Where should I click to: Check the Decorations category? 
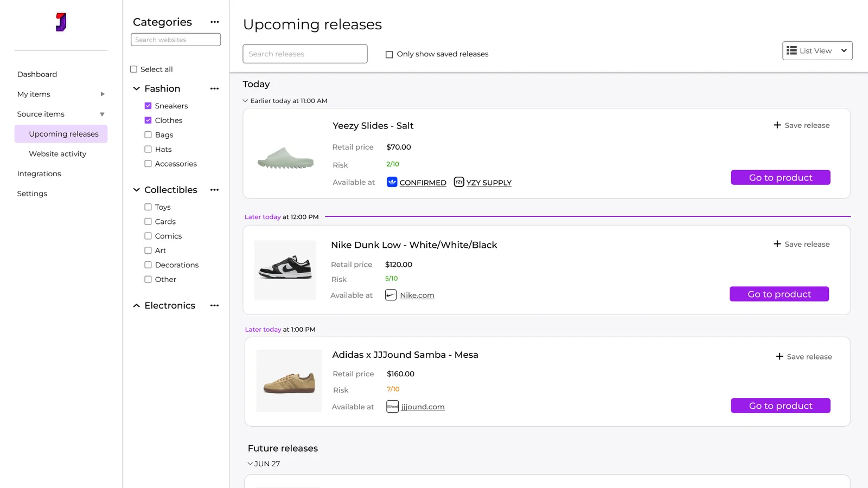148,265
